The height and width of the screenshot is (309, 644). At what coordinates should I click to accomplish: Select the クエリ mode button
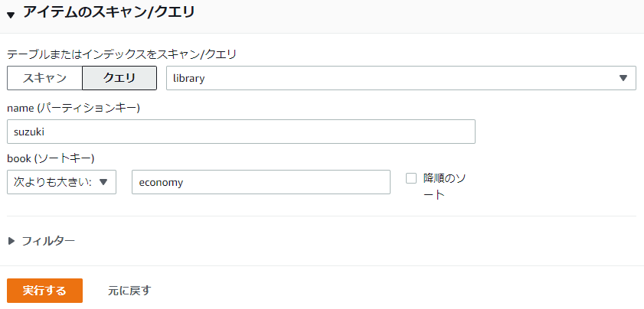[119, 78]
